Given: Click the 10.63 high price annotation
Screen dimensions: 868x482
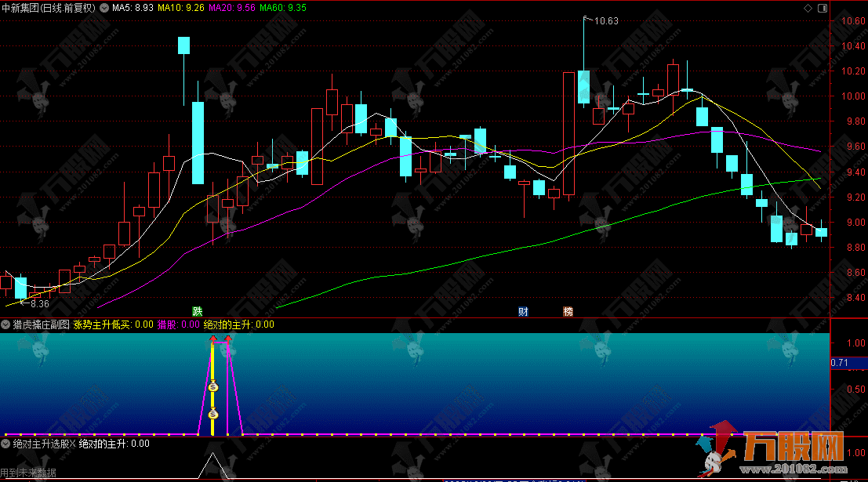Looking at the screenshot, I should tap(607, 21).
